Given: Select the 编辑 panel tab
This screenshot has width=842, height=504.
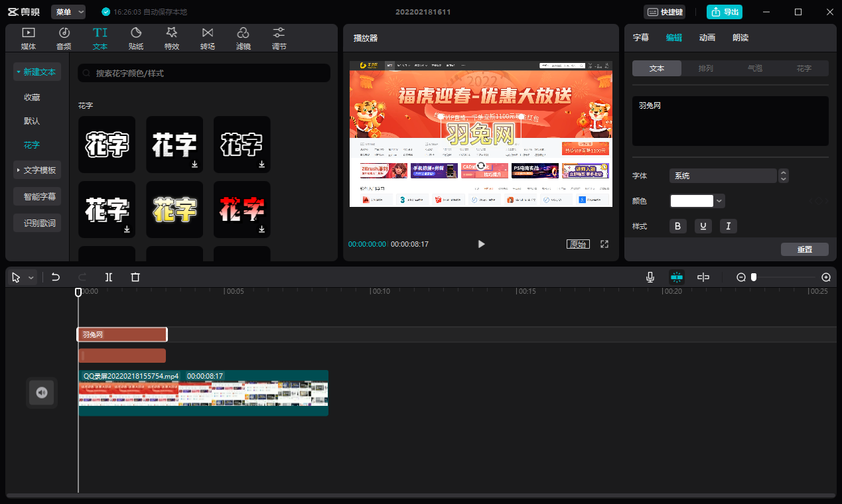Looking at the screenshot, I should [674, 38].
